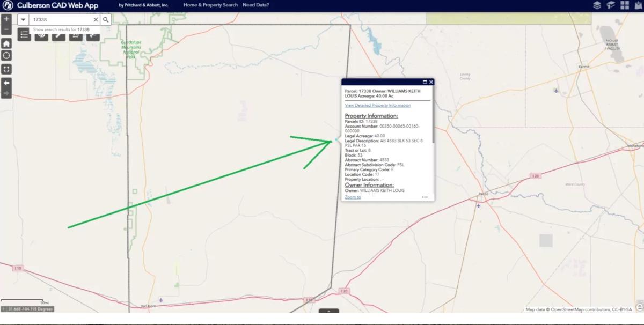644x325 pixels.
Task: Click the full extent icon on left sidebar
Action: 7,69
